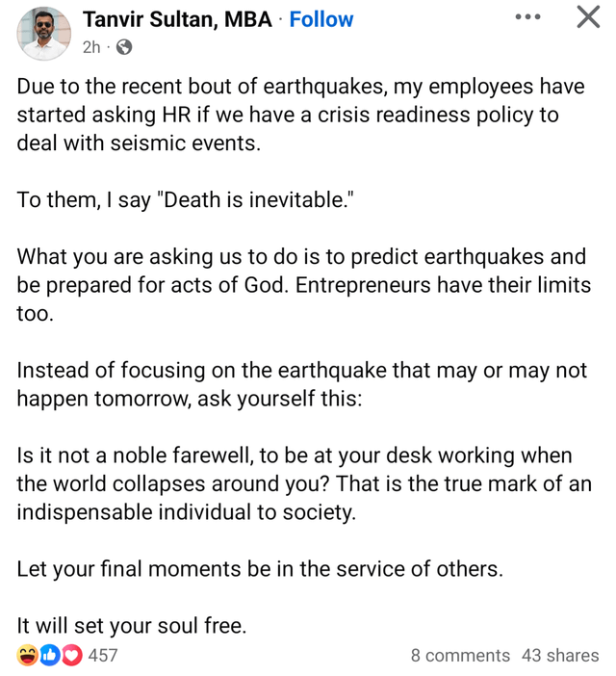This screenshot has width=616, height=676.
Task: Follow Tanvir Sultan
Action: click(321, 19)
